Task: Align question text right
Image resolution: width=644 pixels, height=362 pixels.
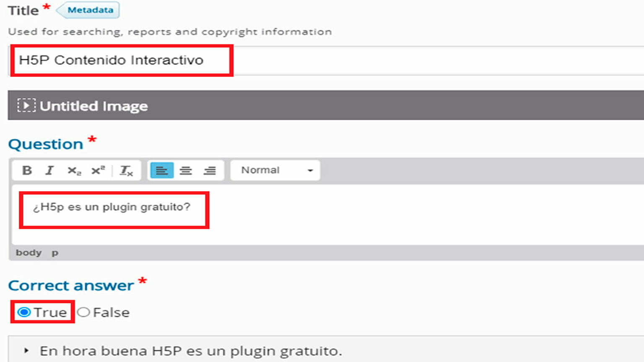Action: [x=210, y=171]
